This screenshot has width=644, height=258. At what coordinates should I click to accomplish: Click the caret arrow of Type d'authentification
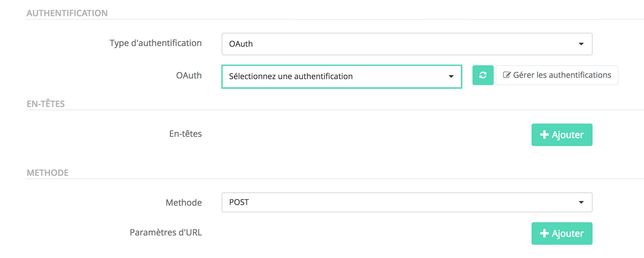[581, 44]
